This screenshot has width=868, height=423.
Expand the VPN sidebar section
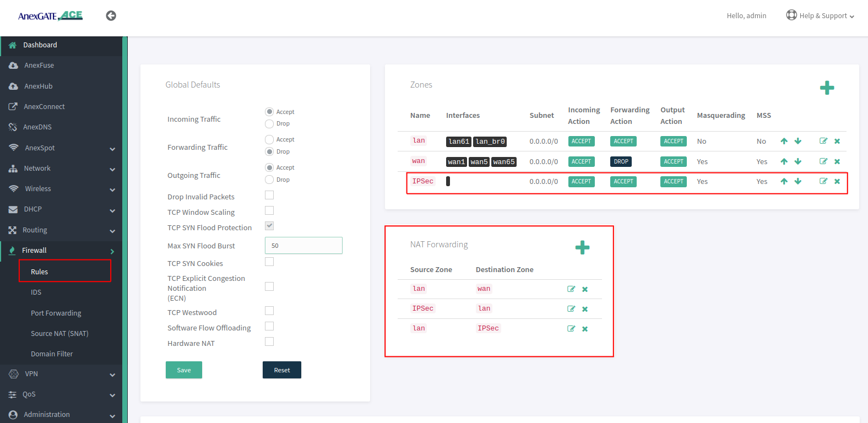61,374
